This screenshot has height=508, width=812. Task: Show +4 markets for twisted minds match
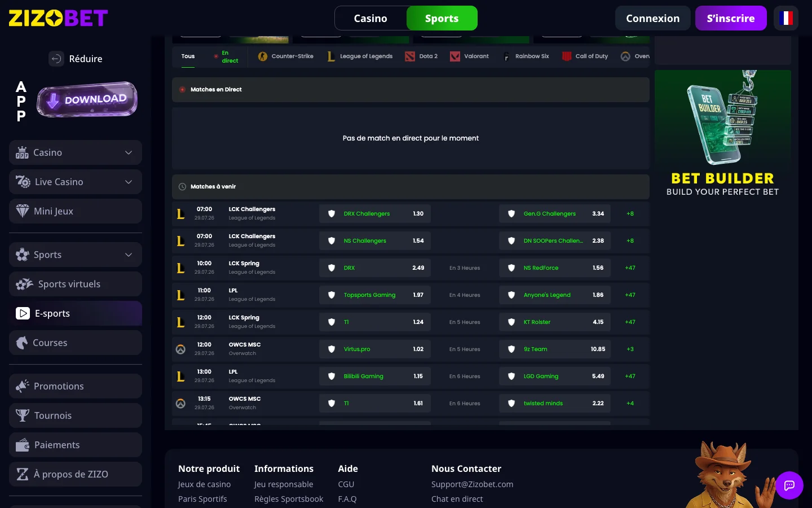tap(630, 404)
